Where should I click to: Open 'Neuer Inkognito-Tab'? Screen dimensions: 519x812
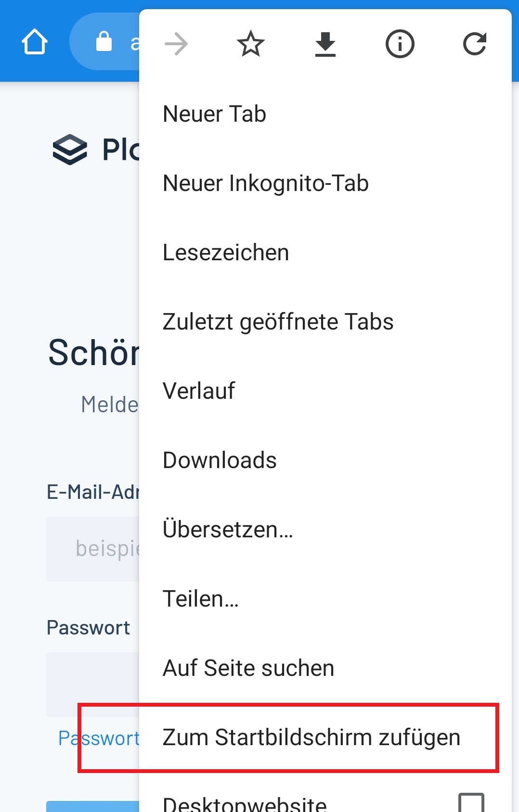[x=265, y=183]
